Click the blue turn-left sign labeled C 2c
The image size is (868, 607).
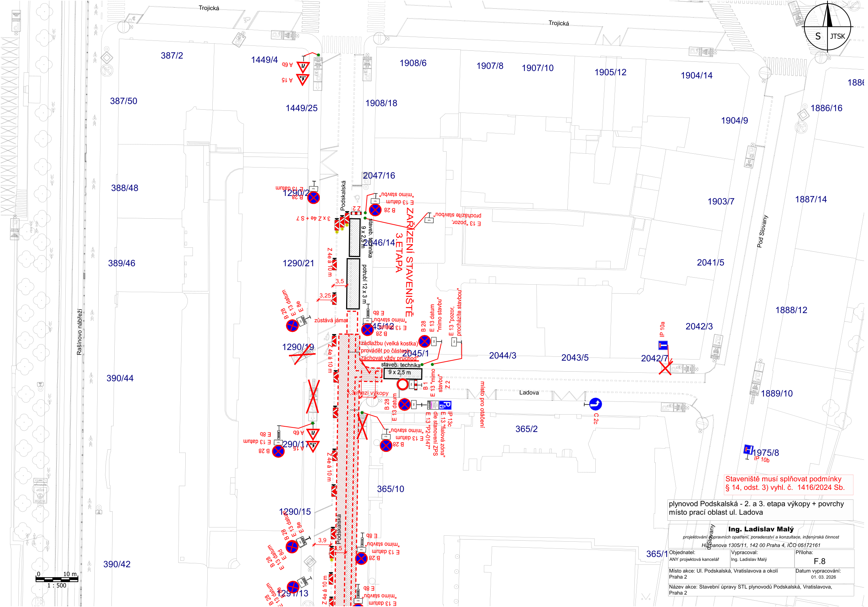pos(595,404)
